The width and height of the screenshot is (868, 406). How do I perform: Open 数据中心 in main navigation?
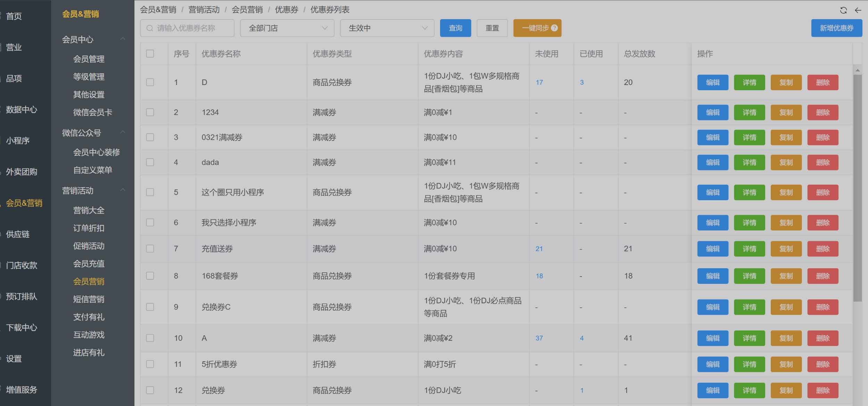coord(22,110)
